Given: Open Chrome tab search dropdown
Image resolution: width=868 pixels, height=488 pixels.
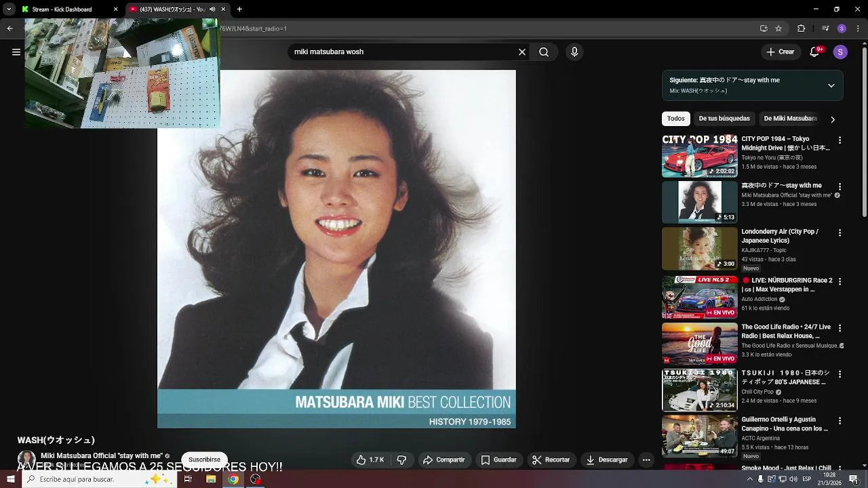Looking at the screenshot, I should click(x=9, y=9).
